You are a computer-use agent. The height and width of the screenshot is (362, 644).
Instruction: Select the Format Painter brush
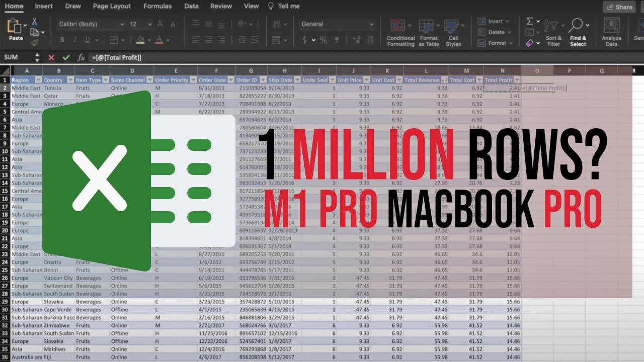click(x=34, y=43)
